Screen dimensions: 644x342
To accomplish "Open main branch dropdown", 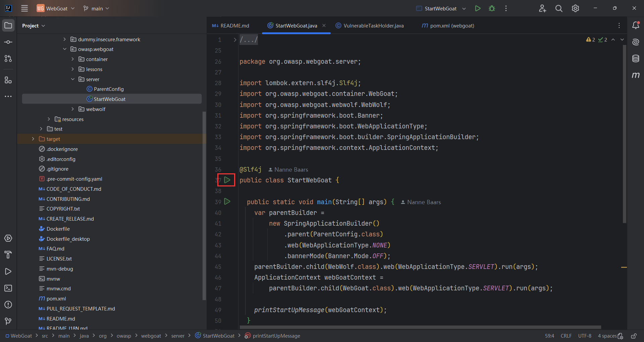I will point(96,8).
